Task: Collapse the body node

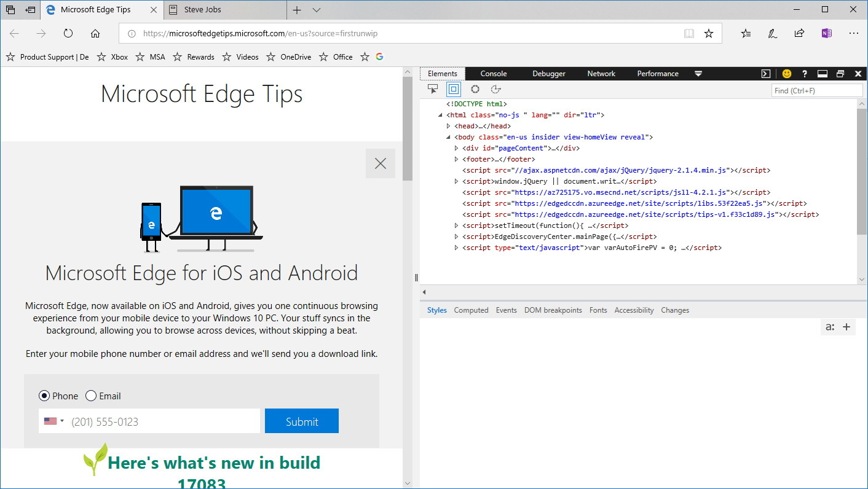Action: click(x=449, y=137)
